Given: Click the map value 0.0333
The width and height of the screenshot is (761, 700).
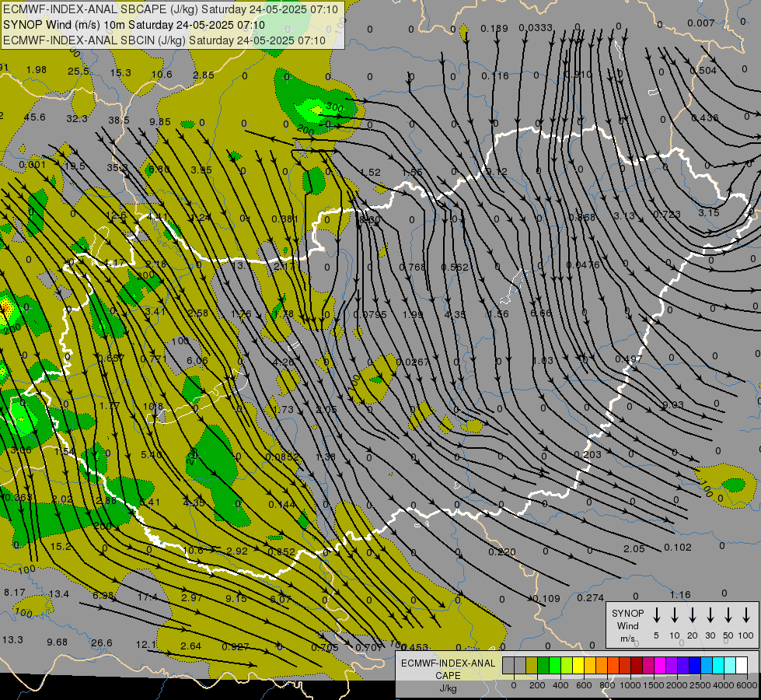Looking at the screenshot, I should tap(536, 28).
